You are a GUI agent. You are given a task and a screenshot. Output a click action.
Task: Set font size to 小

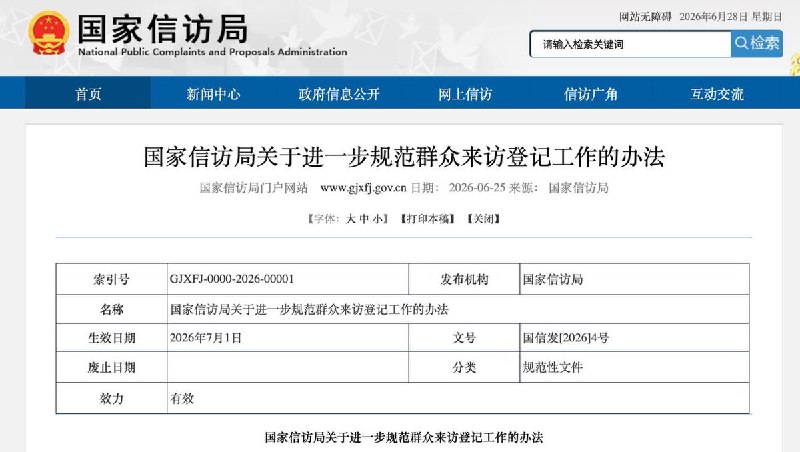(378, 219)
